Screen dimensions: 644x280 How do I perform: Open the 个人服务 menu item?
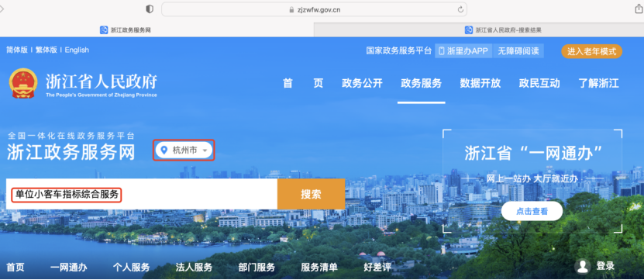pyautogui.click(x=132, y=268)
